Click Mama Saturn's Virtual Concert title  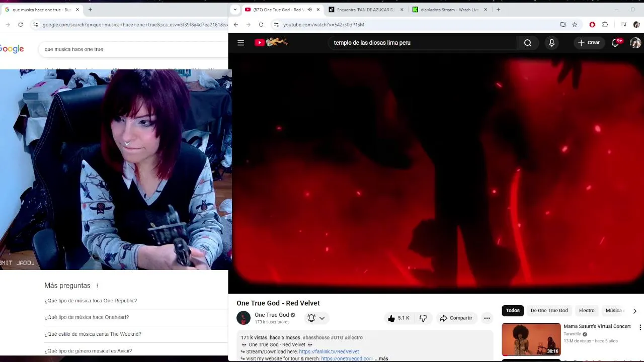[597, 326]
